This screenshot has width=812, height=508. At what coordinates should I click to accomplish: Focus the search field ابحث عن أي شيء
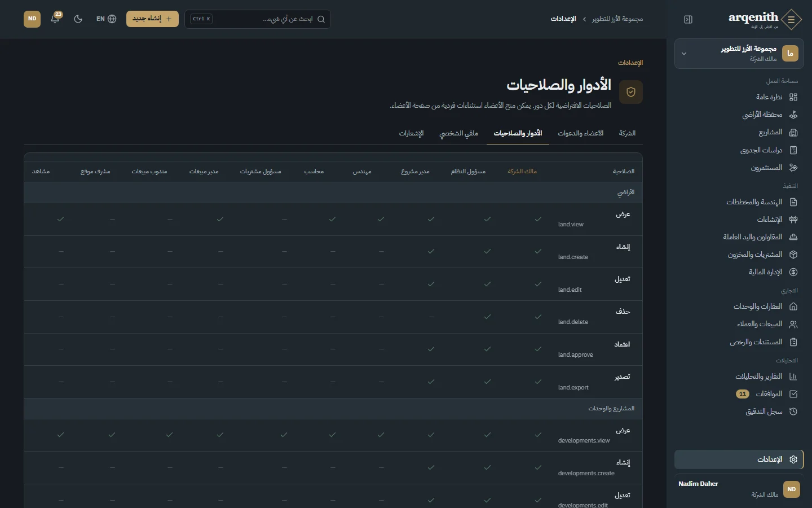(258, 19)
